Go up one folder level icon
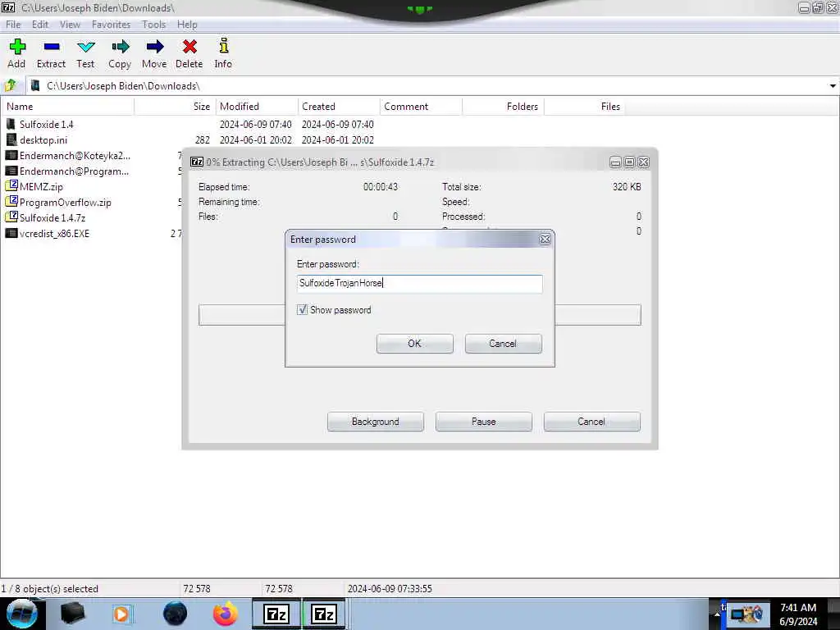840x630 pixels. pos(11,85)
